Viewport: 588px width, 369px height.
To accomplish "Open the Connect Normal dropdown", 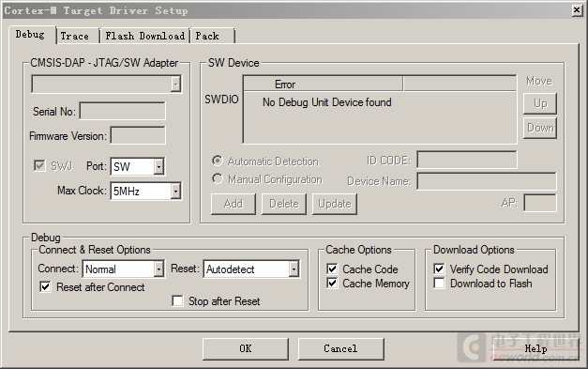I will 124,269.
